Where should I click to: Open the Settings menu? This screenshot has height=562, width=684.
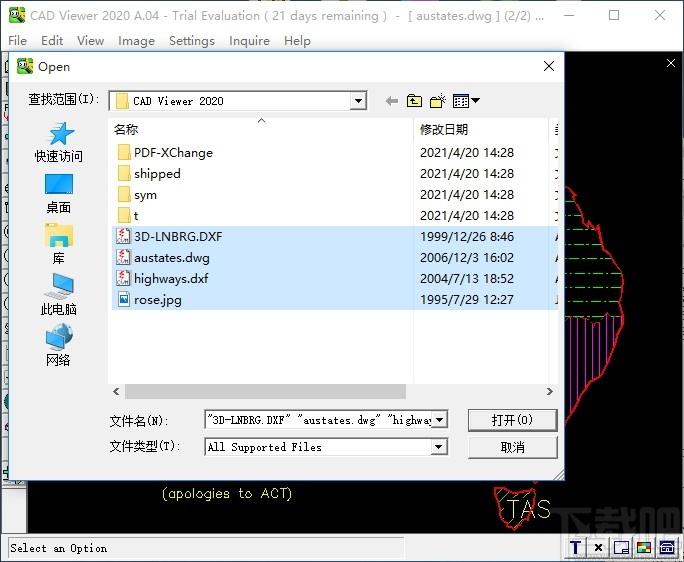coord(192,41)
